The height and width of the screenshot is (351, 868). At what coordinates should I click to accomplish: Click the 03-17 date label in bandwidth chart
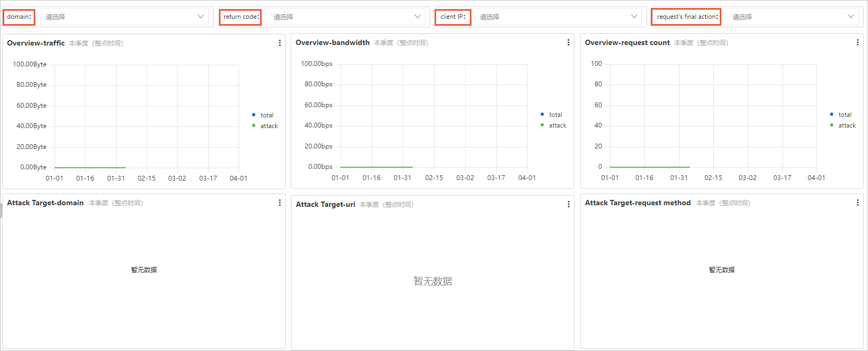click(496, 178)
